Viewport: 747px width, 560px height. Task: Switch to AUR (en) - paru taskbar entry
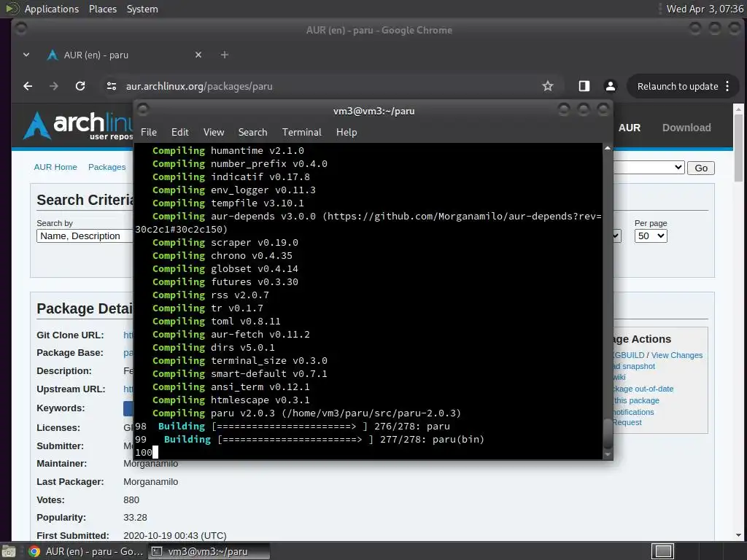click(86, 551)
